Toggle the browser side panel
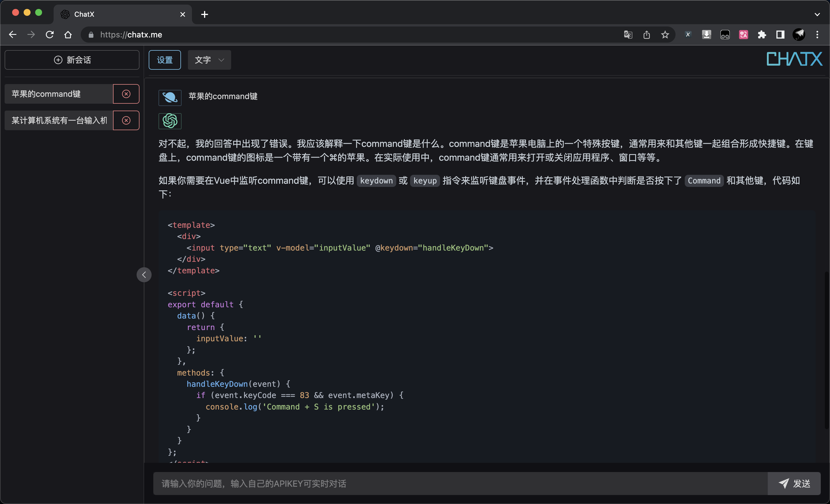 click(x=780, y=35)
